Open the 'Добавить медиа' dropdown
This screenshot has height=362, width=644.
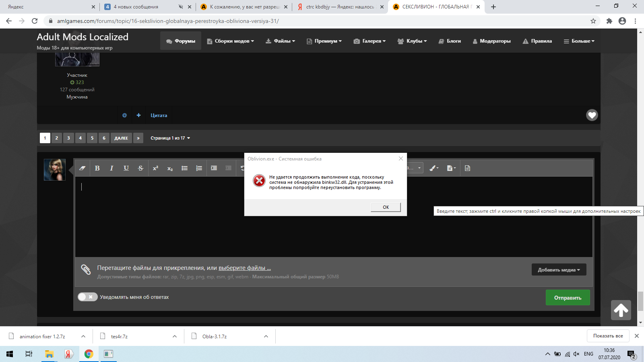559,269
